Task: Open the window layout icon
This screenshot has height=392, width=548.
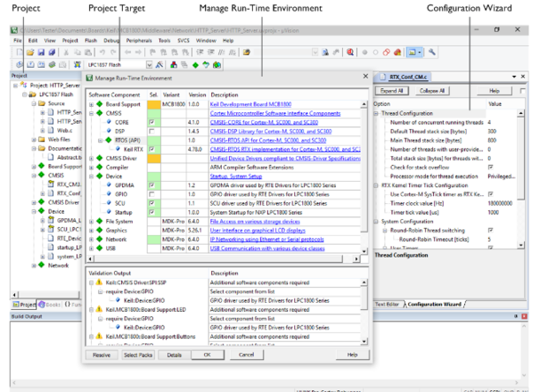Action: click(415, 52)
